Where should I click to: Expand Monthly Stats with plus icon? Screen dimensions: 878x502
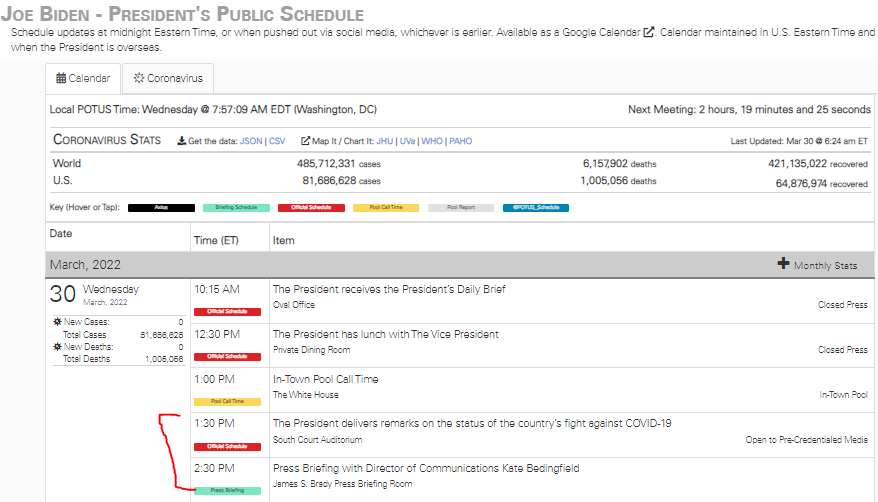783,264
